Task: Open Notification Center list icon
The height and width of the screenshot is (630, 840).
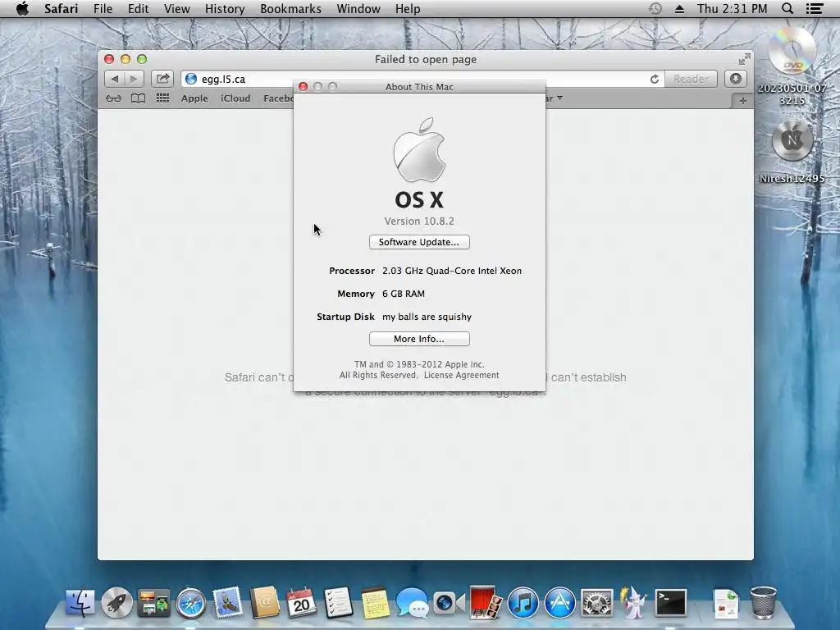Action: (815, 8)
